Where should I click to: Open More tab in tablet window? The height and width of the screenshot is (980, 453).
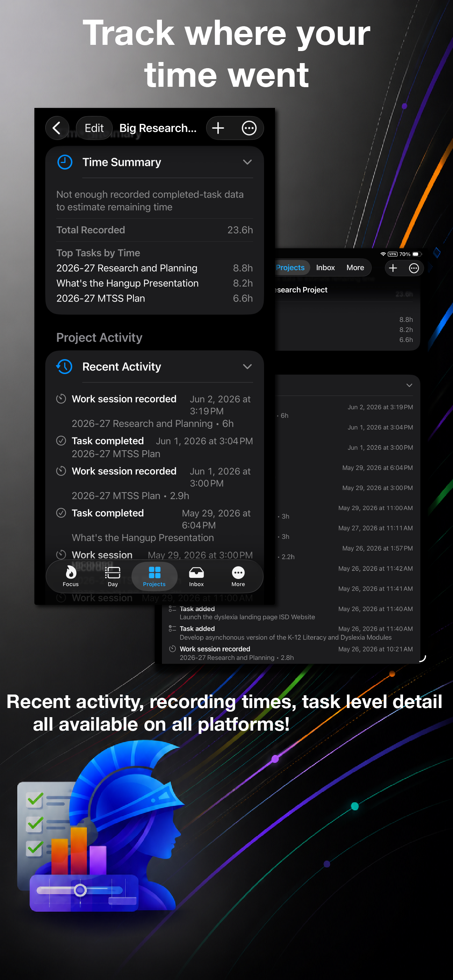[355, 268]
